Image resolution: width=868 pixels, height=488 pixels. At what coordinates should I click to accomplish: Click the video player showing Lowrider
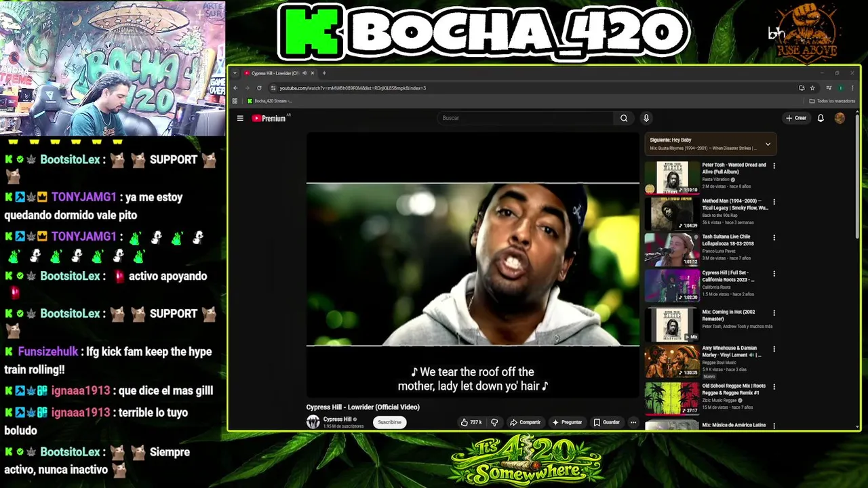coord(473,264)
